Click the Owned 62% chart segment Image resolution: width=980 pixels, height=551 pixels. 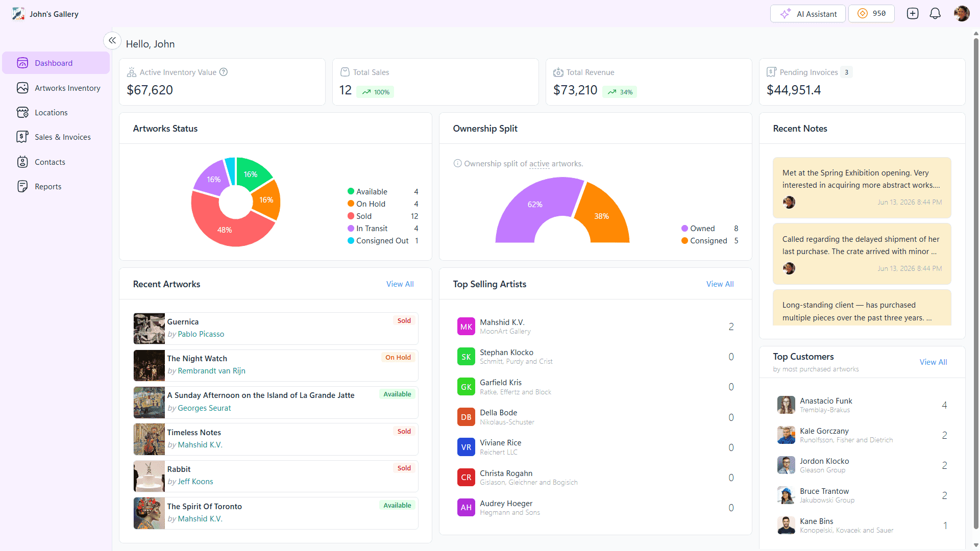[x=534, y=204]
